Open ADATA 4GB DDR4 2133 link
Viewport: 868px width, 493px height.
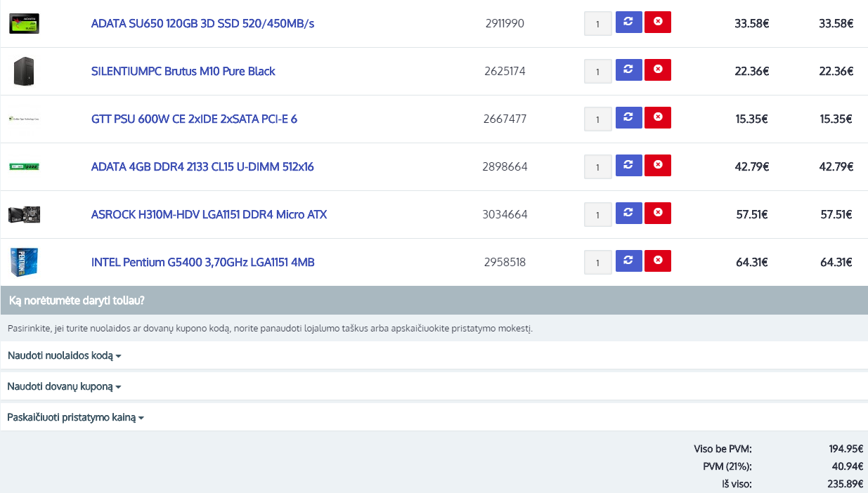point(202,166)
